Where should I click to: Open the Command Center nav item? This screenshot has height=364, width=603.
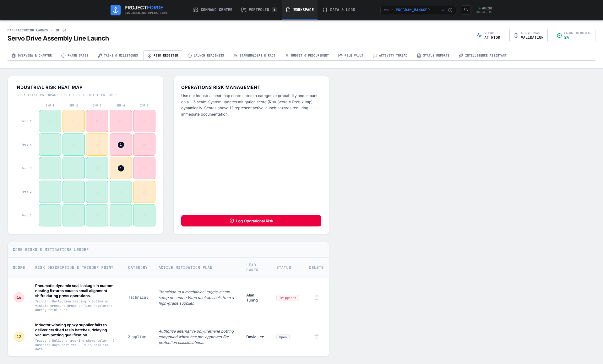click(x=213, y=10)
